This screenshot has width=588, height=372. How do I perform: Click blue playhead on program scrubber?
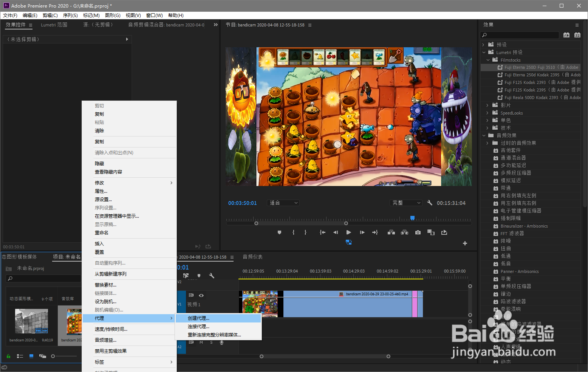(412, 218)
